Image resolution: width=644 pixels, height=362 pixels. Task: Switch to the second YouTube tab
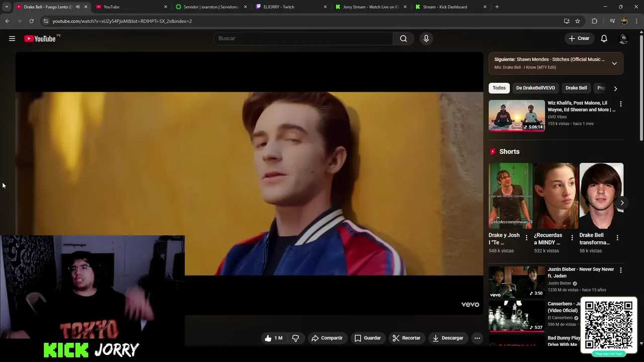(132, 7)
